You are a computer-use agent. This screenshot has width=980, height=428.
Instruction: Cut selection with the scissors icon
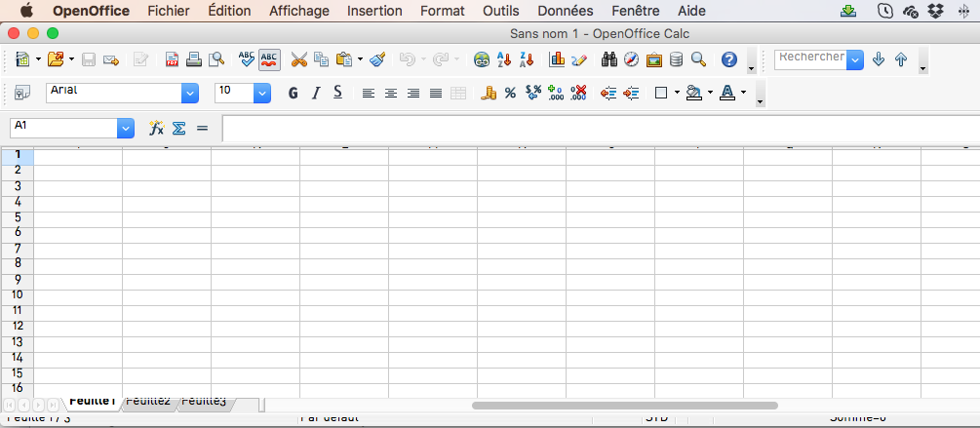299,60
